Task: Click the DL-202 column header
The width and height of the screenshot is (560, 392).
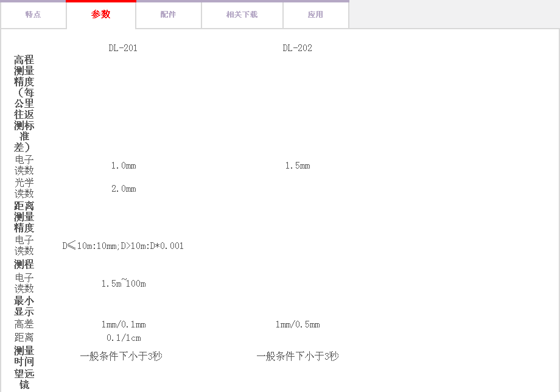Action: (297, 48)
